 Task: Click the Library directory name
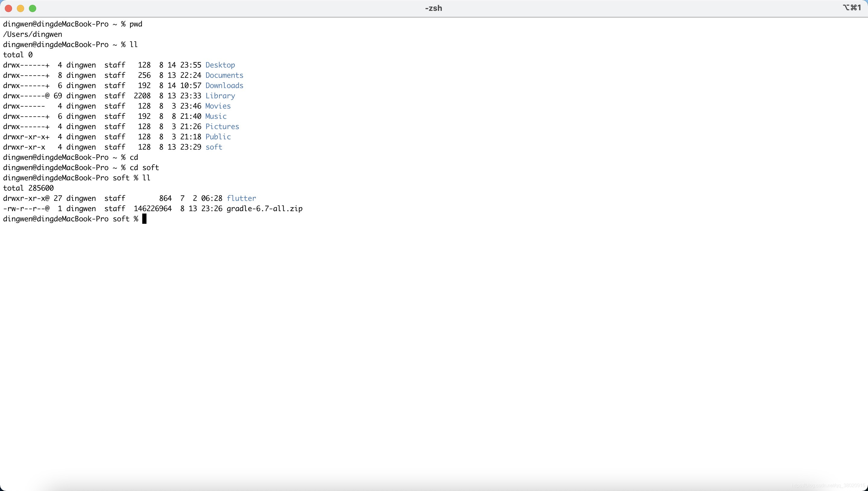pos(220,96)
